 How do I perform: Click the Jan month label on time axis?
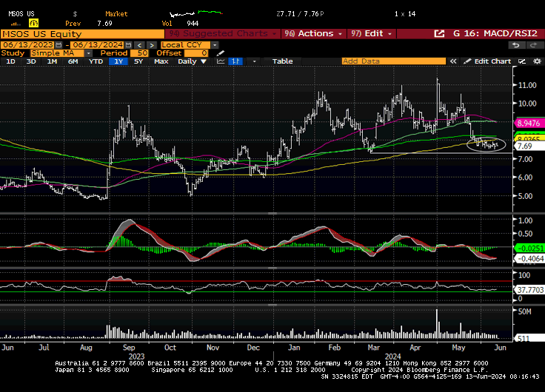coord(294,348)
